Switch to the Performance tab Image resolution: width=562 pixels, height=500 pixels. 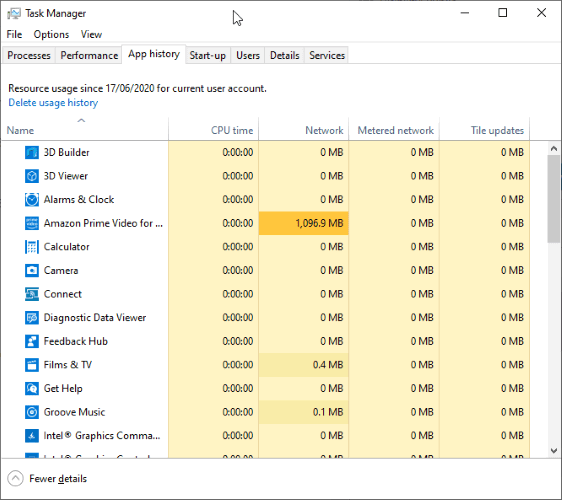click(89, 56)
